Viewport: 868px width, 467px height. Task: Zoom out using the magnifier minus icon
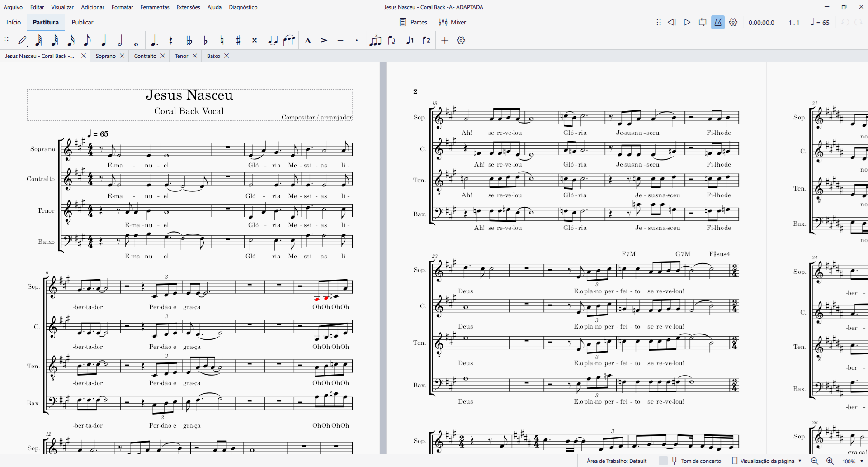click(x=815, y=461)
